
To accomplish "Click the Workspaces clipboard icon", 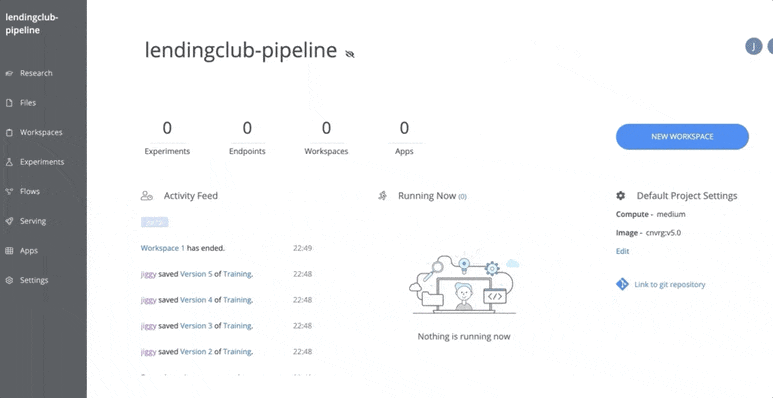I will [9, 133].
